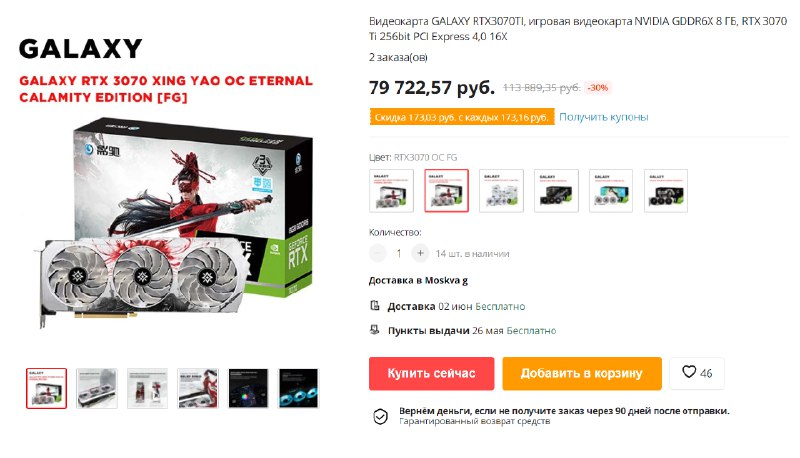Screen dimensions: 800x458
Task: Click the delivery truck icon
Action: click(x=374, y=306)
